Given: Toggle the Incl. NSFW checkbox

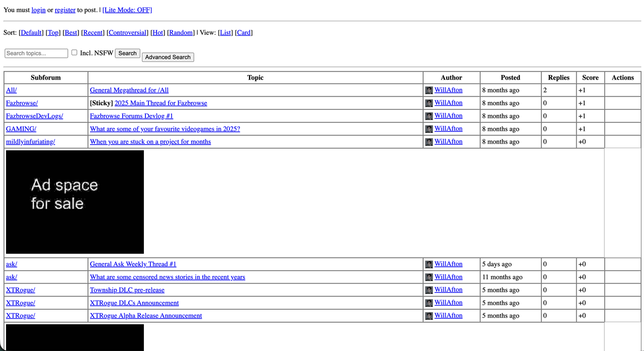Looking at the screenshot, I should click(x=74, y=52).
